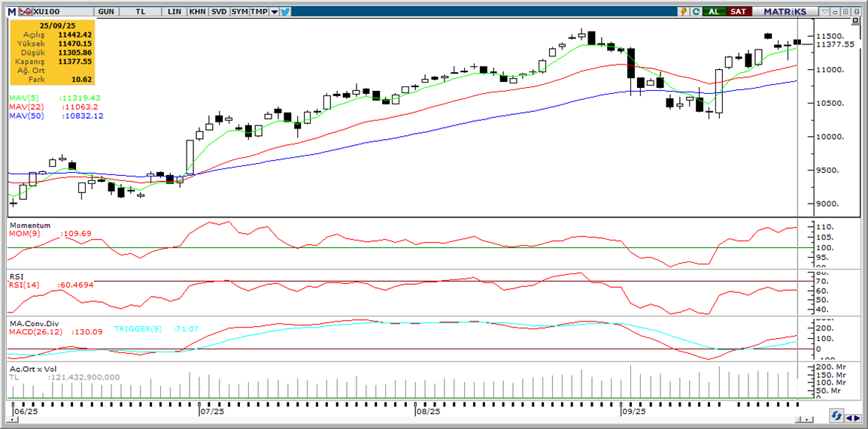868x429 pixels.
Task: Expand the black dropdown arrow after TMP
Action: tap(274, 12)
